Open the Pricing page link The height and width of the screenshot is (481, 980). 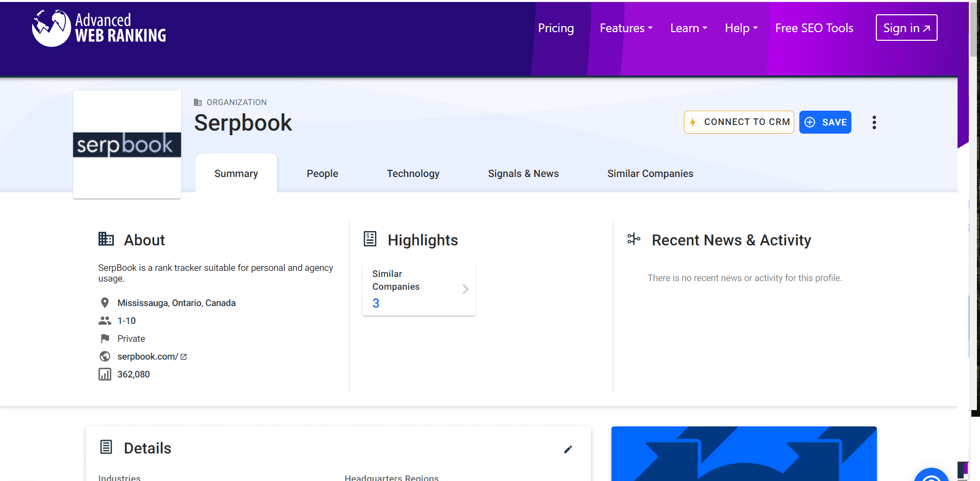pos(556,28)
